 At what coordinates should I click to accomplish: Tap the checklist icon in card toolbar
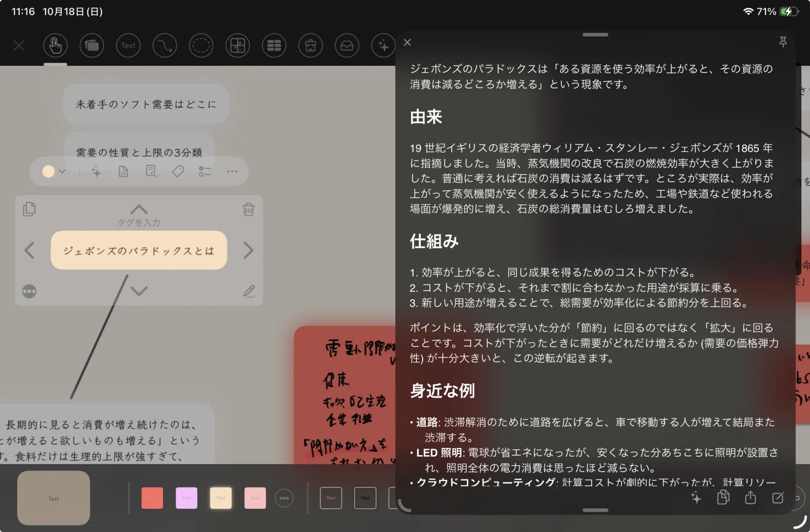click(x=205, y=172)
